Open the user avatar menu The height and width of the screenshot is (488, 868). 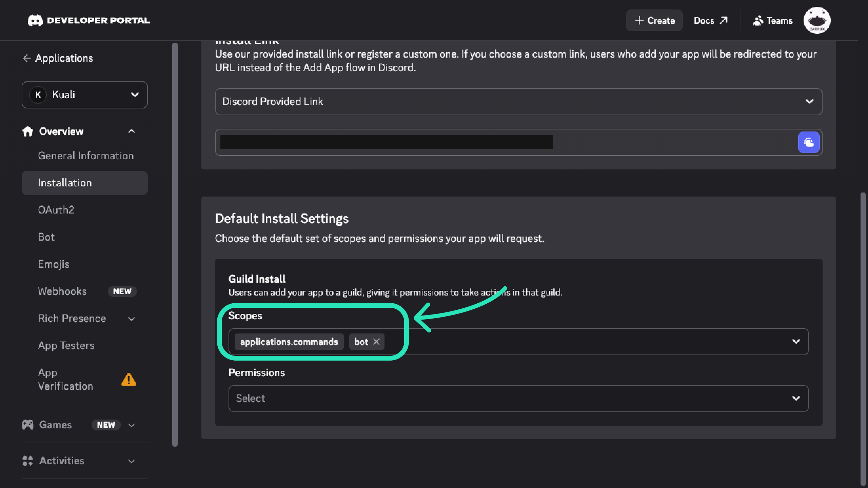pyautogui.click(x=817, y=20)
